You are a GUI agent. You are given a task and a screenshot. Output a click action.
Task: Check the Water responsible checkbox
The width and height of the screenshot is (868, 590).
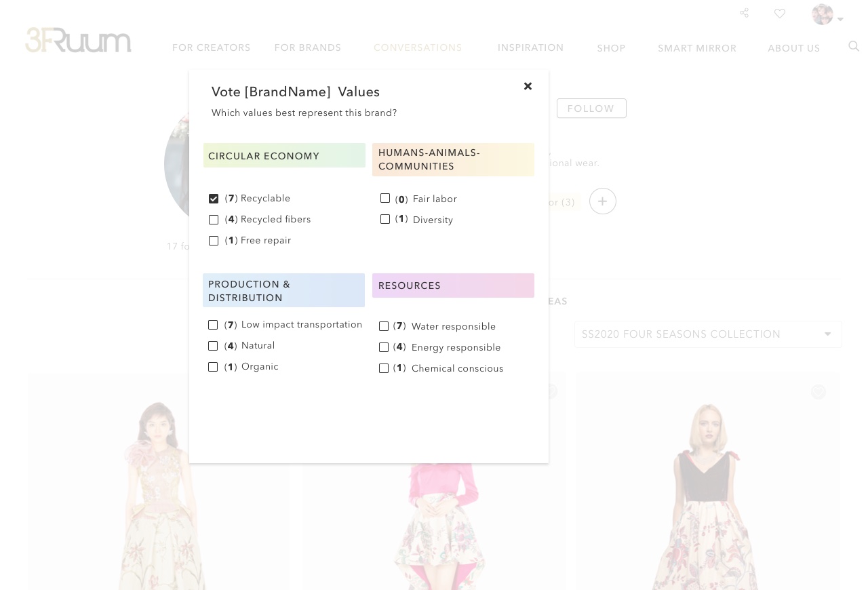(x=384, y=326)
